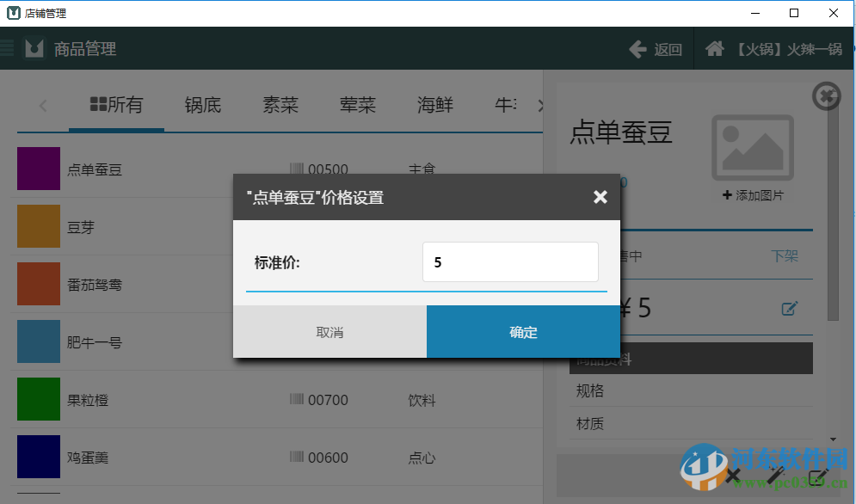Select the 果粒橙 product row

[x=277, y=399]
